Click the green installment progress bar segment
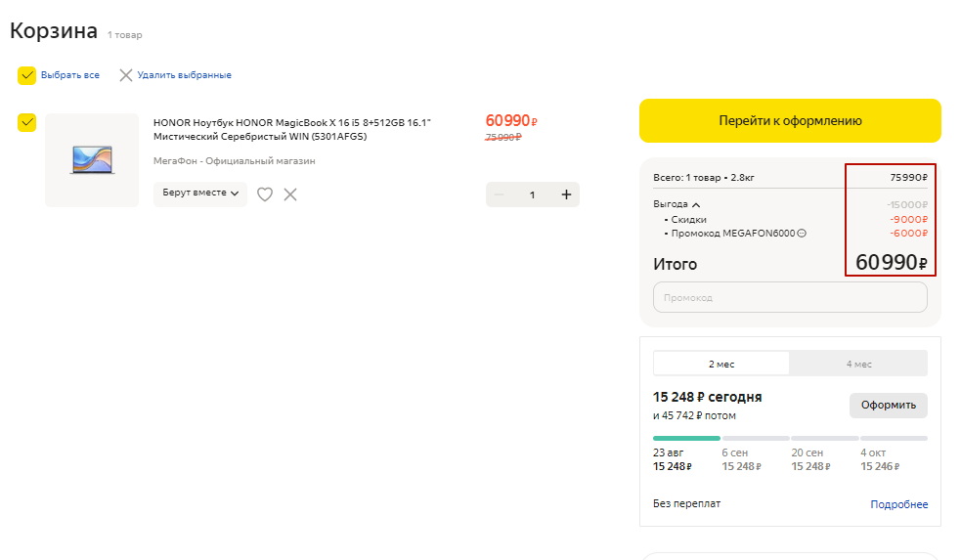Viewport: 960px width, 560px height. [x=686, y=438]
